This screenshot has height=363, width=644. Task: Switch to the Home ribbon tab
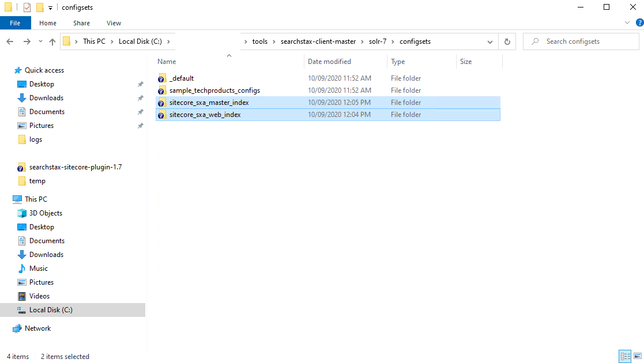click(48, 23)
